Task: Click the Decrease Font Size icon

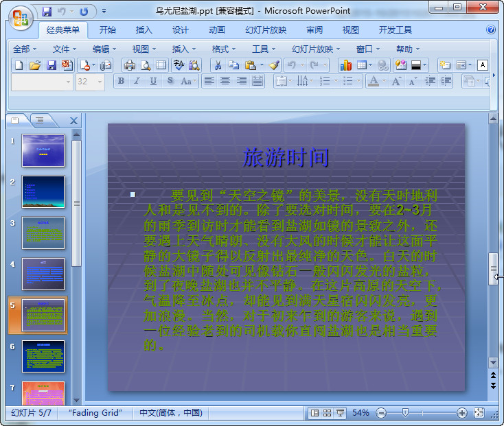Action: [413, 81]
